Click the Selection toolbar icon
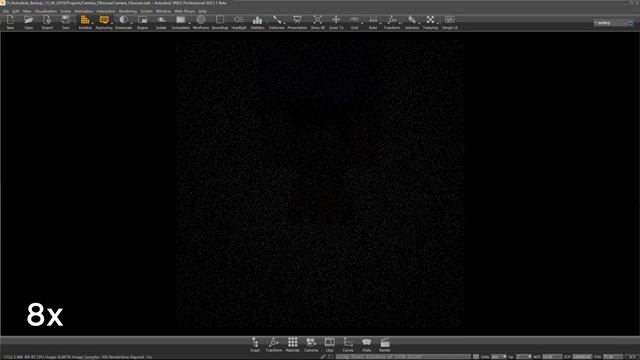The width and height of the screenshot is (640, 360). click(412, 22)
